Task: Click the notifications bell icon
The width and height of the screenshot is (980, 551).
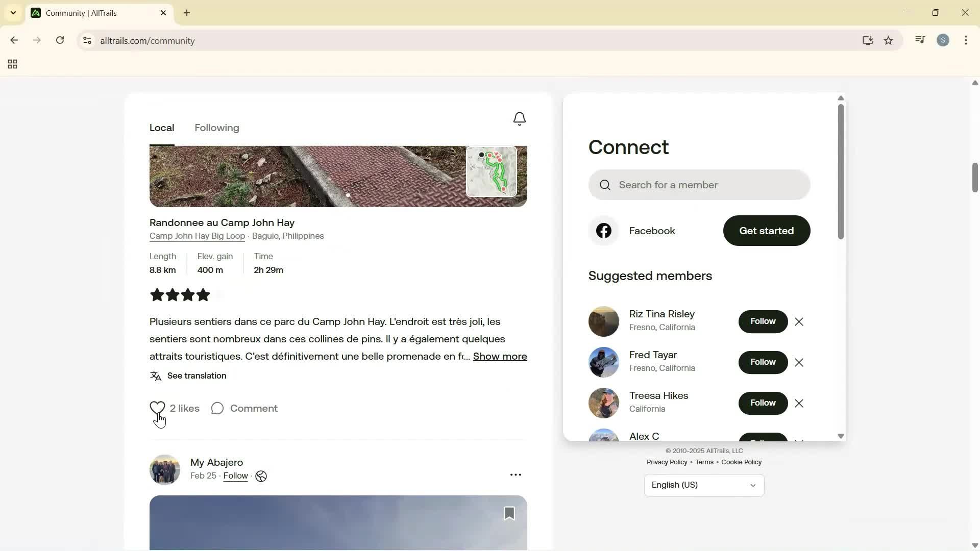Action: pyautogui.click(x=519, y=119)
